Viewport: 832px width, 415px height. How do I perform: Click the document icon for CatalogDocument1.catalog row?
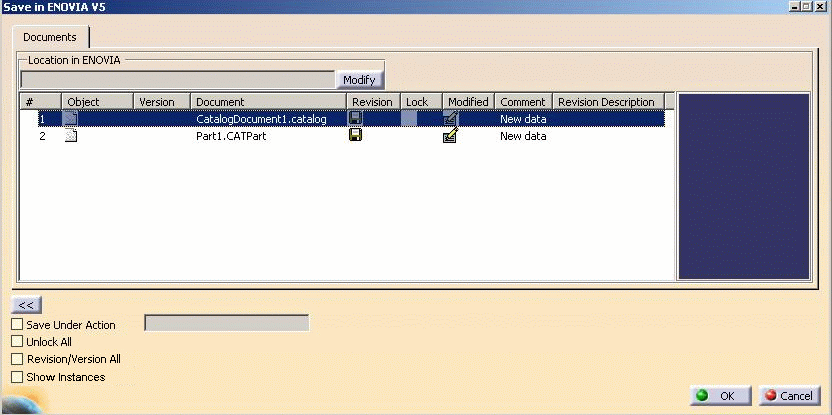71,119
